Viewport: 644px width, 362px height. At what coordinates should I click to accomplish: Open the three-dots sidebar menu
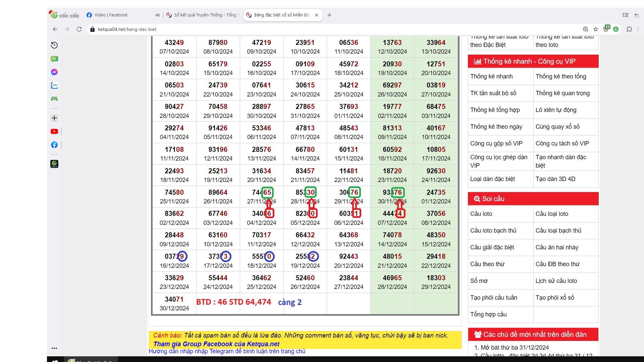pyautogui.click(x=54, y=348)
